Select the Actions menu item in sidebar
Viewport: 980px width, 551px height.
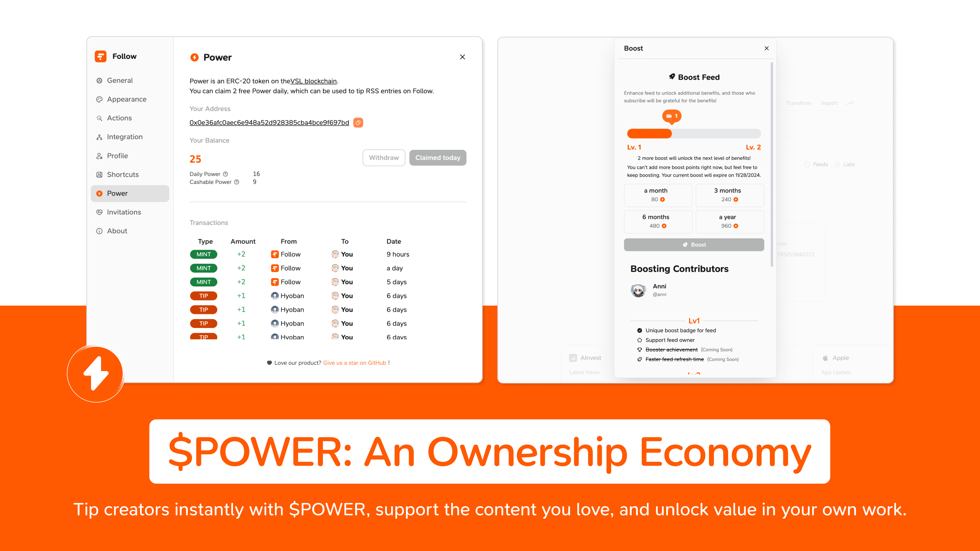118,118
